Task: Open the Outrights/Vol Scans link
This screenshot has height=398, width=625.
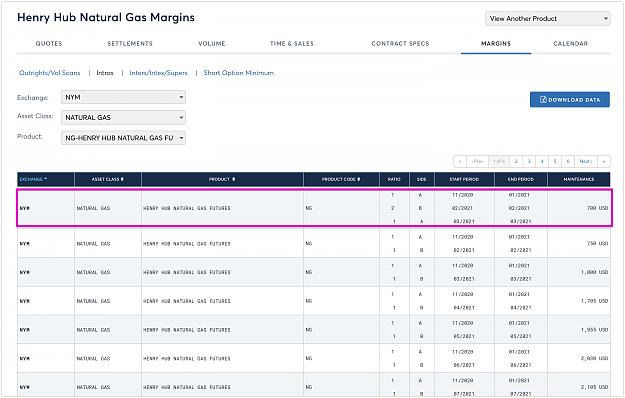Action: click(x=50, y=73)
